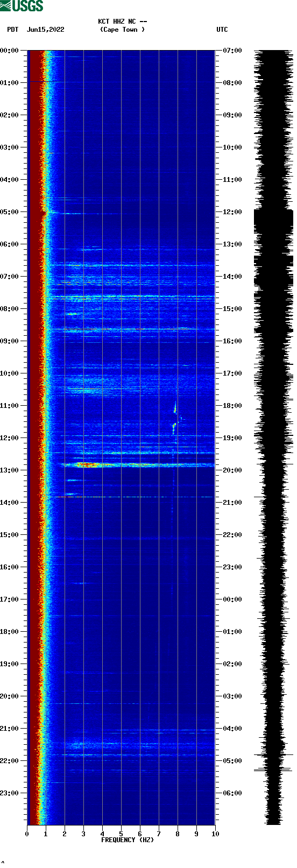Click the UTC time label 12:00
The height and width of the screenshot is (868, 297).
(x=232, y=212)
